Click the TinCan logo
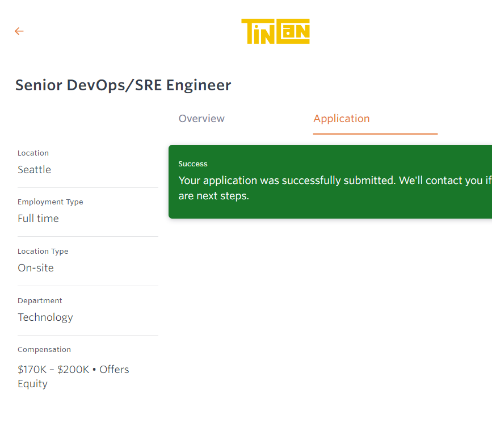This screenshot has width=492, height=448. tap(275, 31)
